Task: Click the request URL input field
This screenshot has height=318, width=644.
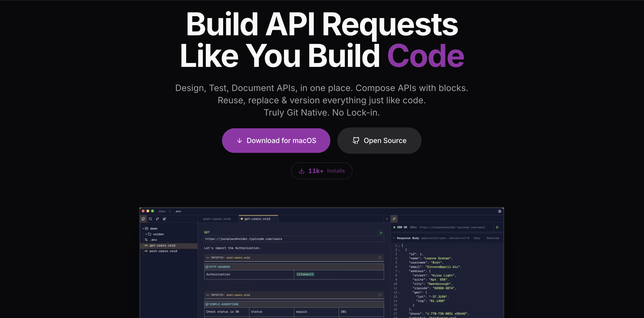Action: [294, 239]
